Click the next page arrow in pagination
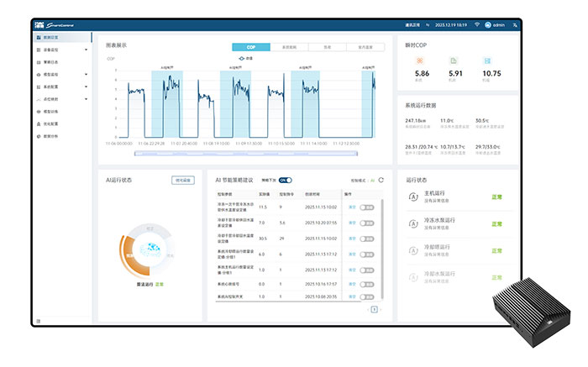The width and height of the screenshot is (588, 367). [381, 309]
